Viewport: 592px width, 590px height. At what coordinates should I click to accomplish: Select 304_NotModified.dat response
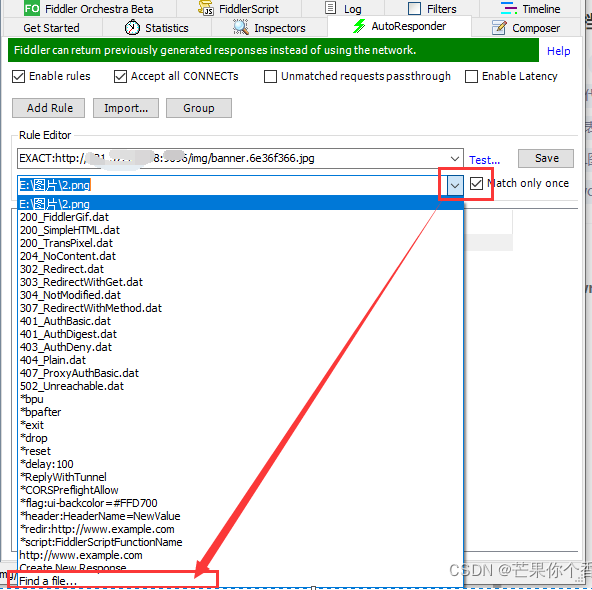(x=240, y=295)
